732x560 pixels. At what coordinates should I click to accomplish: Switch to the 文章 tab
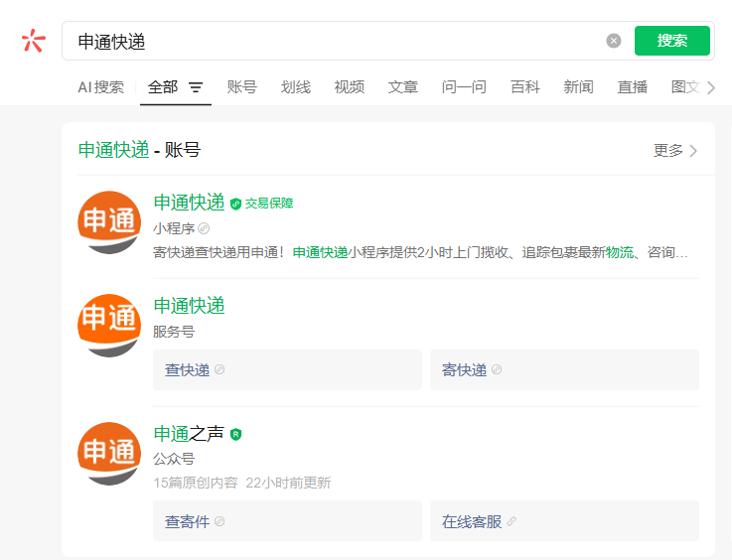point(402,87)
